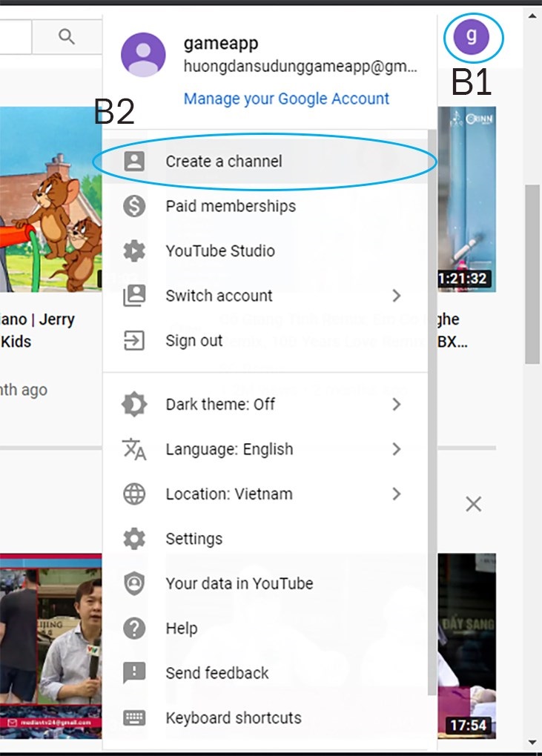The height and width of the screenshot is (756, 542).
Task: Click the Language translate icon
Action: click(x=134, y=449)
